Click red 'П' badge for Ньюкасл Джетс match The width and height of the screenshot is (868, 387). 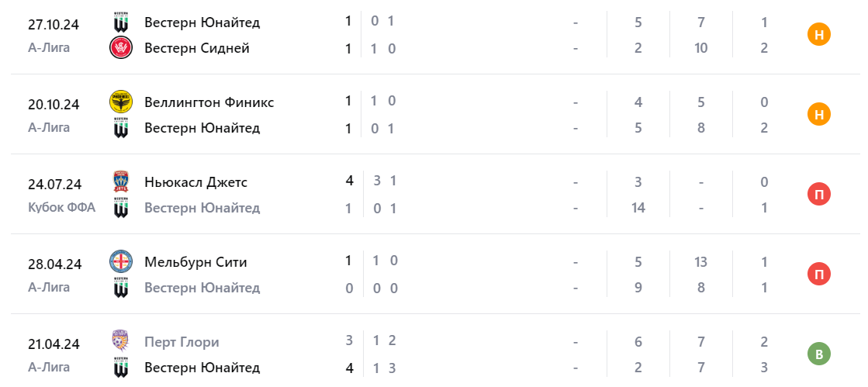[x=819, y=195]
